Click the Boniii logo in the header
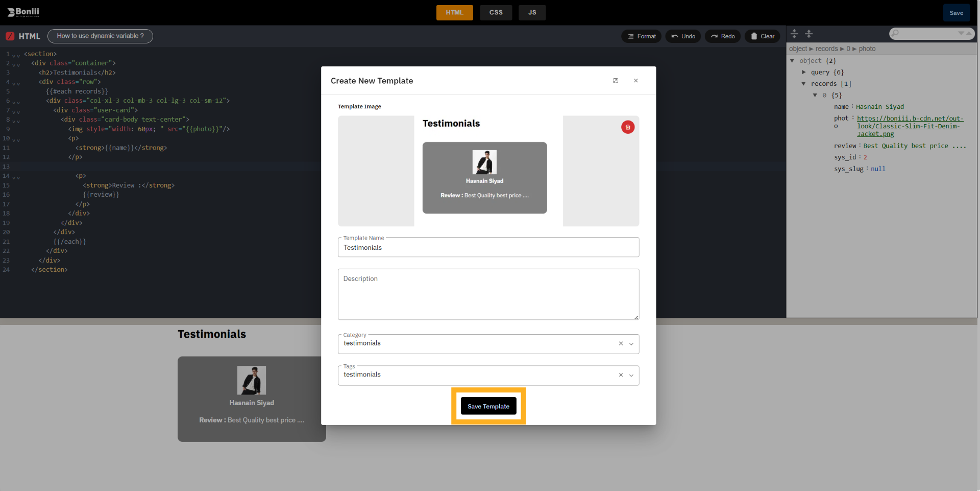The height and width of the screenshot is (491, 980). 23,12
